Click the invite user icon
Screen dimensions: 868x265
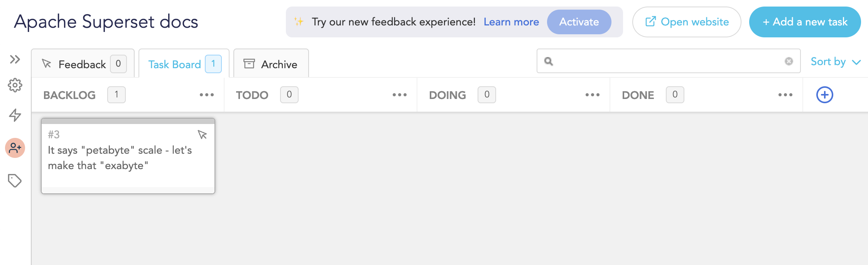(x=15, y=148)
